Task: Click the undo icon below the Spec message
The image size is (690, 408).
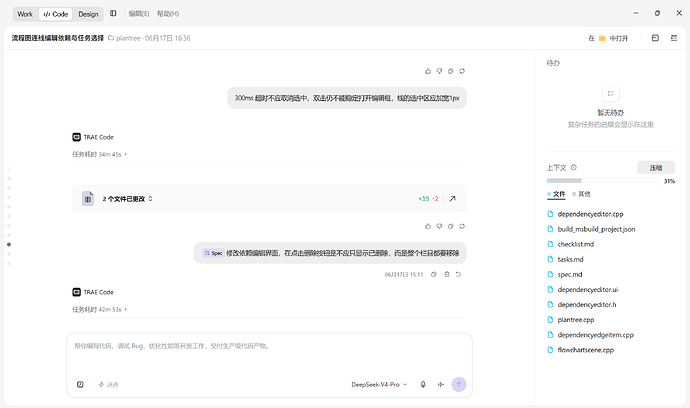Action: 458,274
